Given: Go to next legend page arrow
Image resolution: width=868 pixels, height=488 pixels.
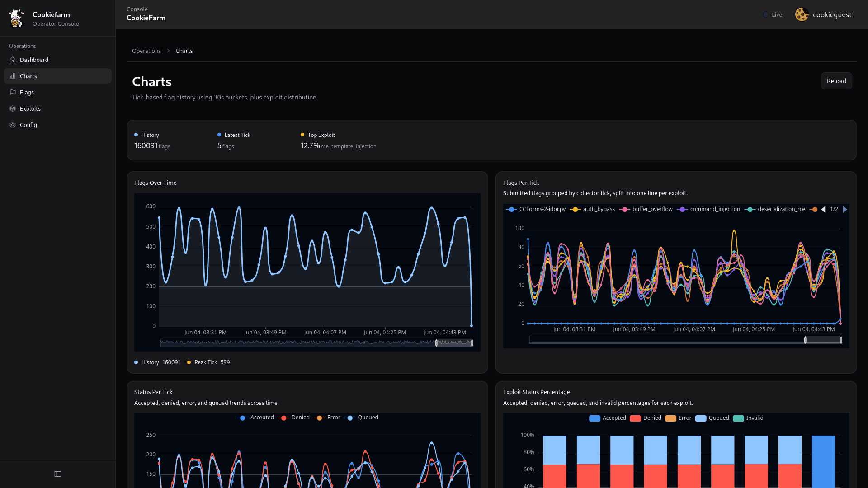Looking at the screenshot, I should click(x=845, y=209).
